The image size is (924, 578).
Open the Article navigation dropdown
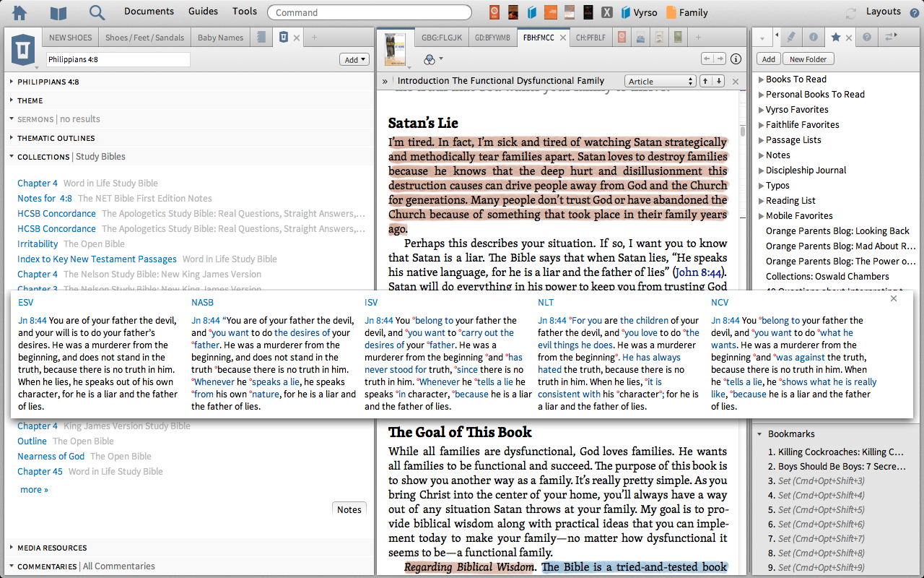point(660,81)
